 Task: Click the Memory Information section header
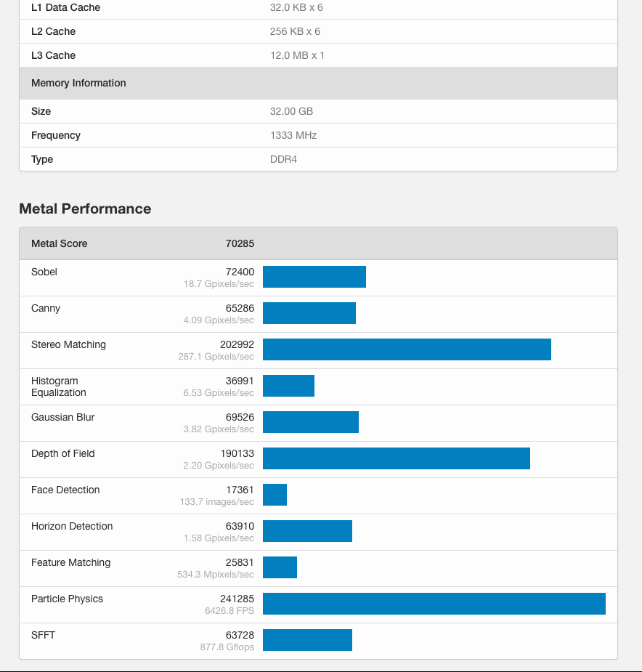click(78, 83)
